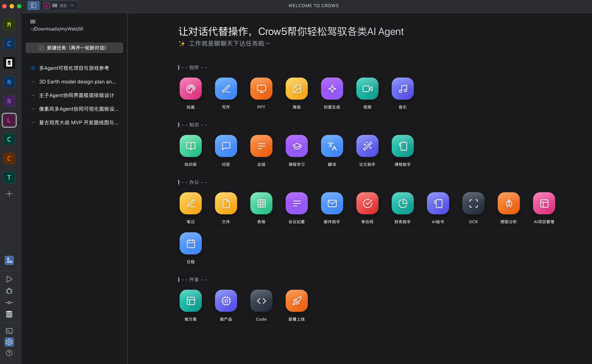Open the Settings gear icon
The width and height of the screenshot is (592, 364).
[9, 342]
